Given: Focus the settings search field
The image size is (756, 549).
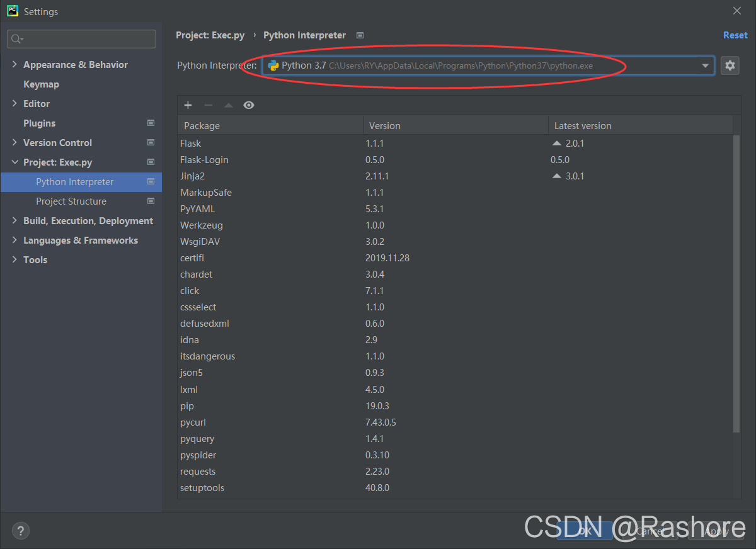Looking at the screenshot, I should point(81,39).
